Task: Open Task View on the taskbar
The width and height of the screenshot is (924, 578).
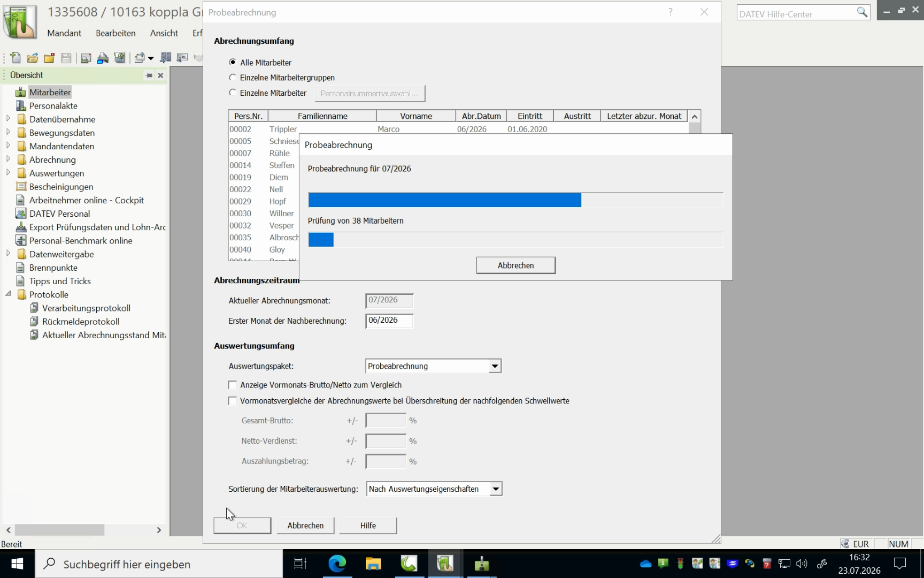Action: (x=301, y=564)
